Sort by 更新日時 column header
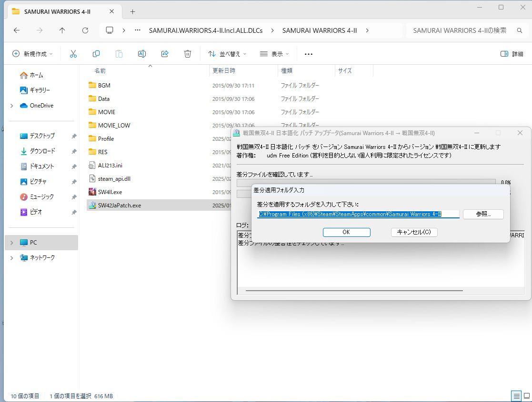532x402 pixels. click(x=223, y=71)
